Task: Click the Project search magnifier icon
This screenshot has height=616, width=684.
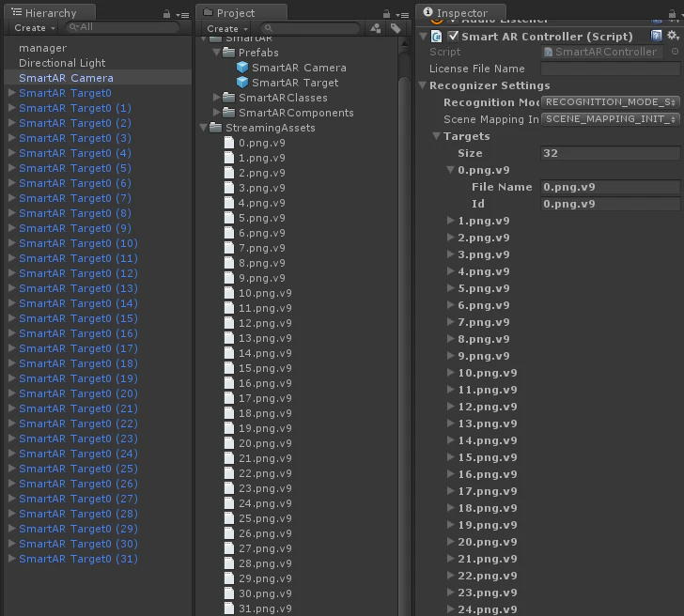Action: click(x=269, y=28)
